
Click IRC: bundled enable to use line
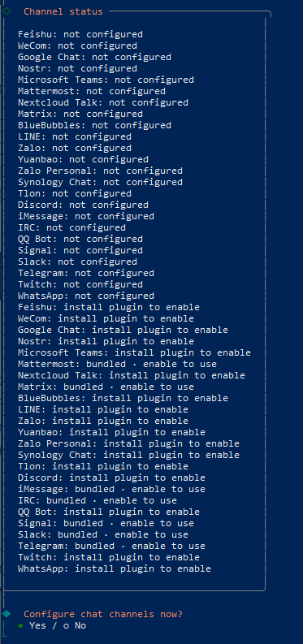point(97,500)
